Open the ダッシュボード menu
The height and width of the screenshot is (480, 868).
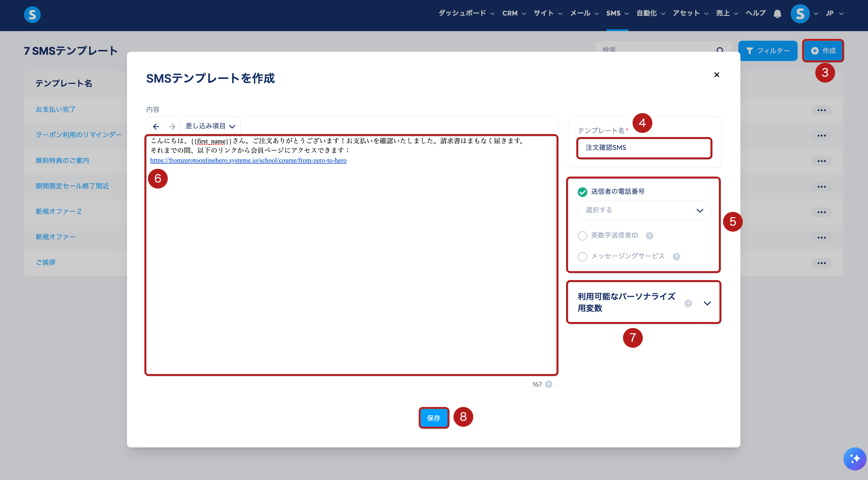[x=466, y=13]
